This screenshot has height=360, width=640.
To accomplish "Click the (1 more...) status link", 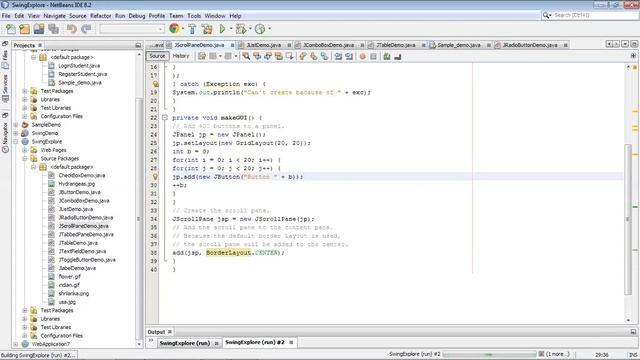I will coord(558,354).
